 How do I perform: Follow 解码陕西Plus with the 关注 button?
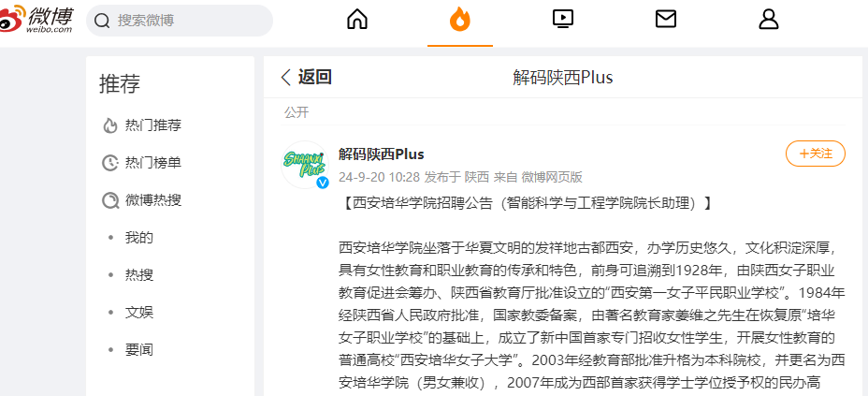pyautogui.click(x=816, y=154)
